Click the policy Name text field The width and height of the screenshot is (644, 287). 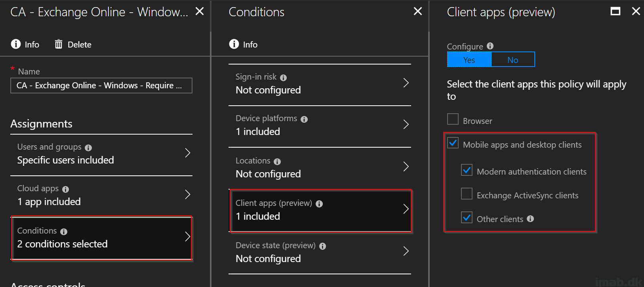tap(101, 86)
